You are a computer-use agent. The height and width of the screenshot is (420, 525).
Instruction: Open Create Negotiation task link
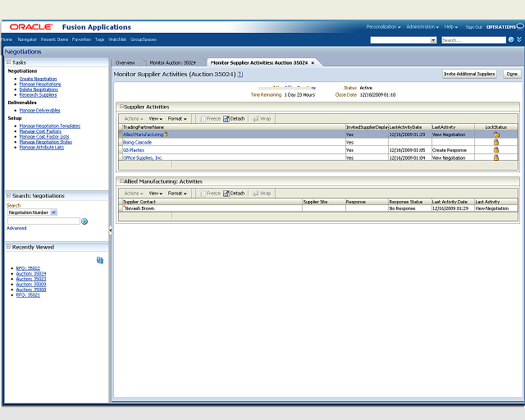[39, 79]
